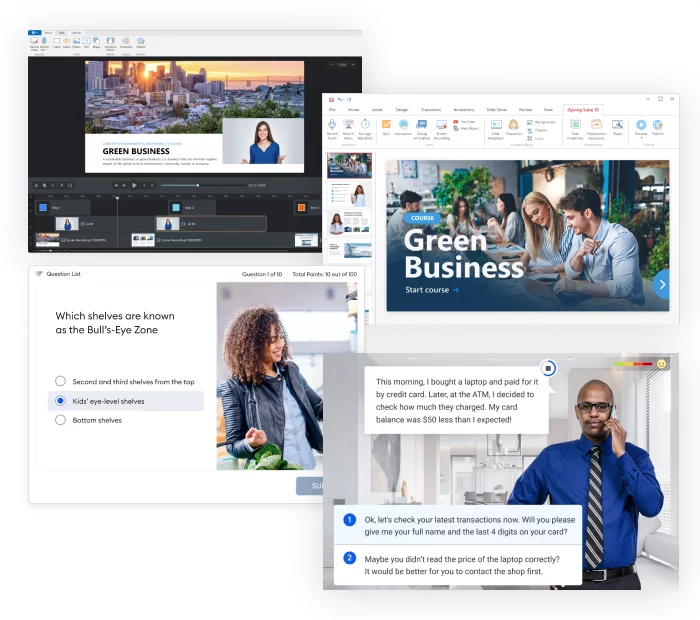Viewport: 700px width, 620px height.
Task: Click the mood rating color bar in dialog simulation
Action: [x=633, y=364]
